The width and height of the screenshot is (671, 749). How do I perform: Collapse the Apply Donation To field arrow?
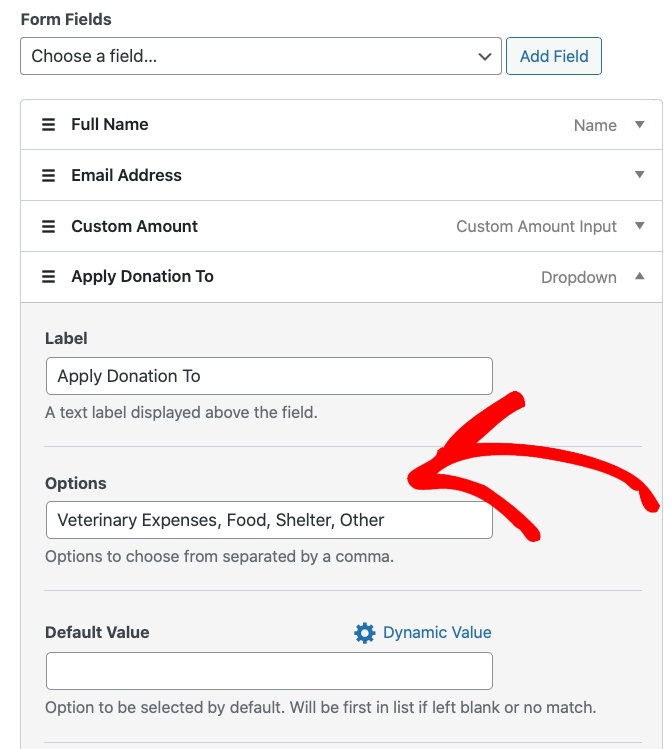pos(640,277)
